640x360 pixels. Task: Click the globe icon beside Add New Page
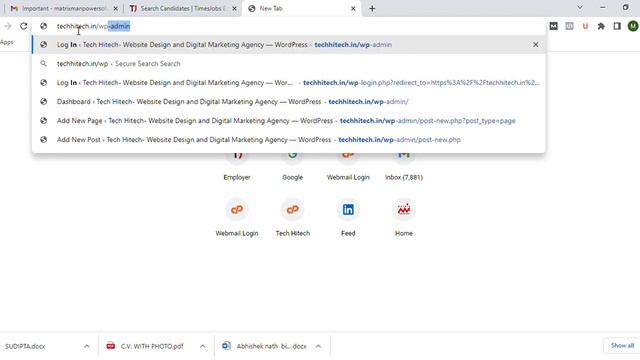click(43, 120)
